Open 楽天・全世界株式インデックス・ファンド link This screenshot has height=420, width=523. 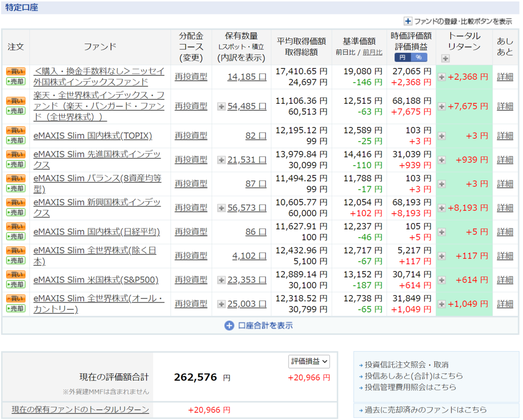pos(99,106)
